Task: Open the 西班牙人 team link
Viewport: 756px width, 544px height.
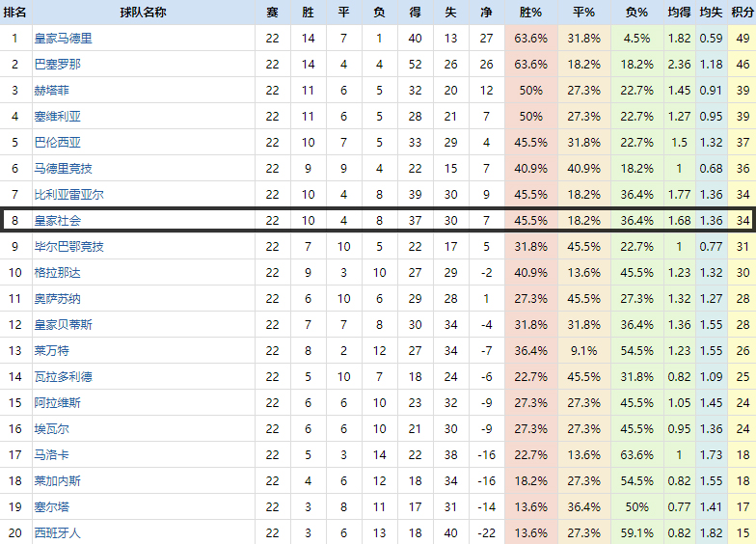Action: [58, 532]
